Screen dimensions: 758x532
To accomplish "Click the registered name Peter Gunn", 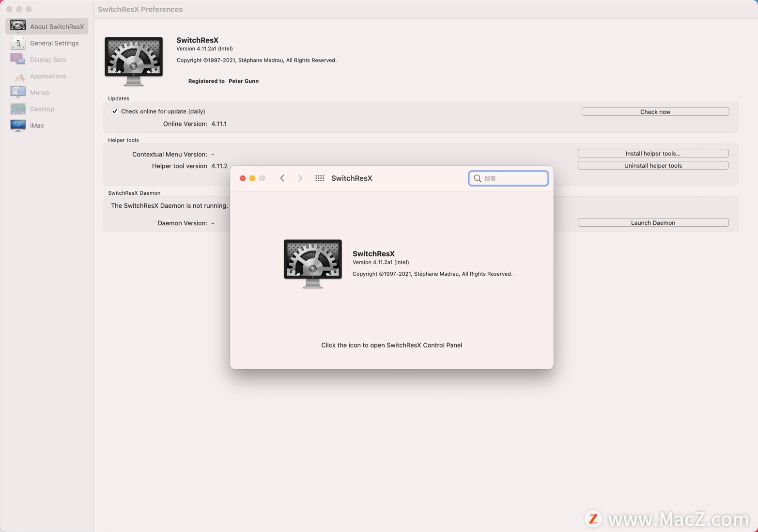I will point(244,81).
